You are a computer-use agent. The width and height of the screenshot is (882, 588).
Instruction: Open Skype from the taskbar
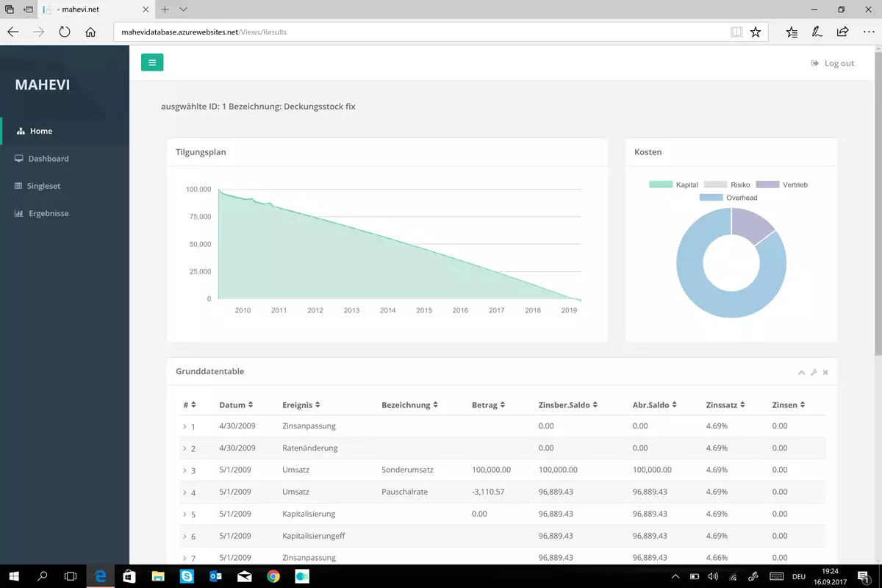click(187, 576)
